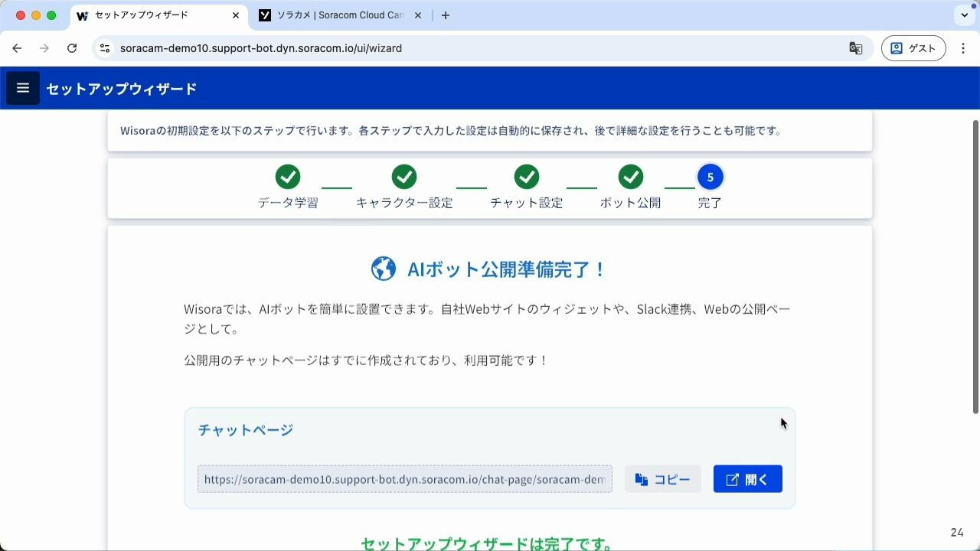Click the browser address bar
Screen dimensions: 980x551
click(482, 48)
